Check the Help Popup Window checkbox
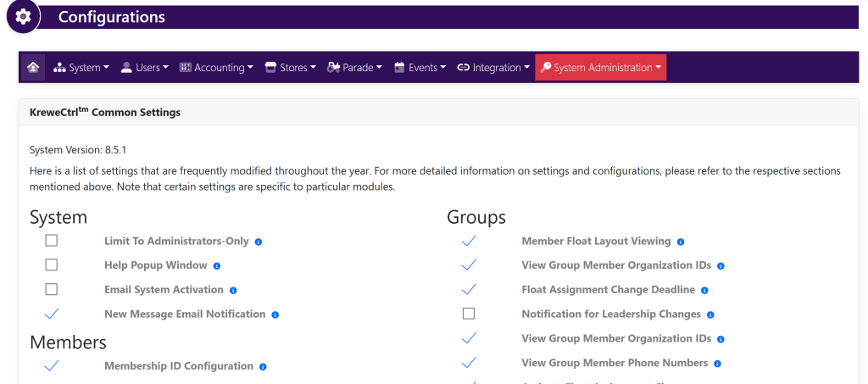Screen dimensions: 868x384 coord(52,265)
